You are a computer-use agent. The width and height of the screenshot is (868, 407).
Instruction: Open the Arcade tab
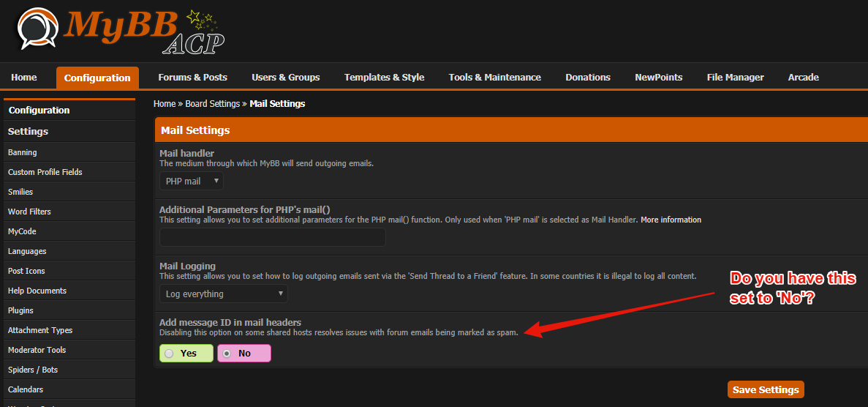[803, 77]
